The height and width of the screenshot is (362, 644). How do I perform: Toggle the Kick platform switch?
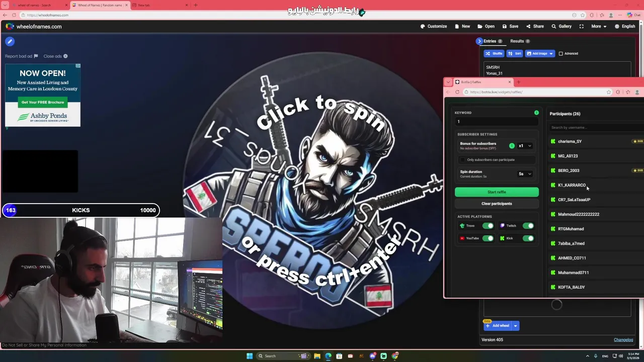[x=528, y=238]
